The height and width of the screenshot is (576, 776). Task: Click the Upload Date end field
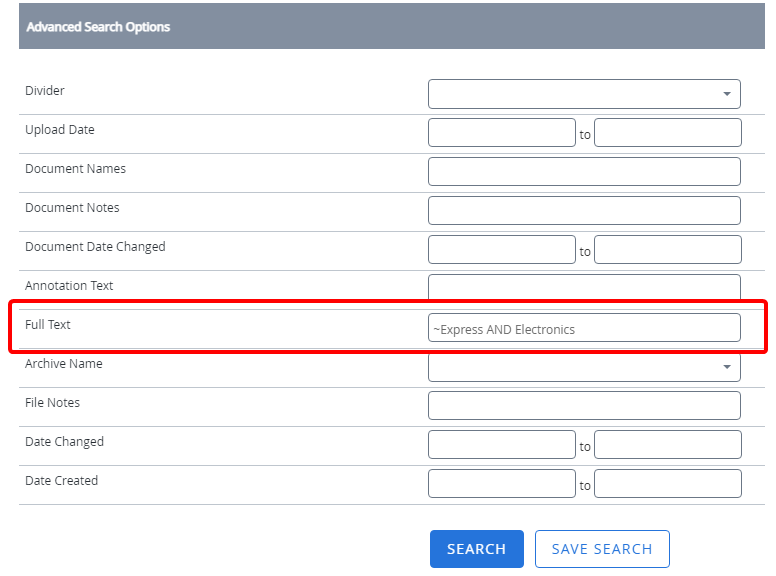tap(667, 133)
